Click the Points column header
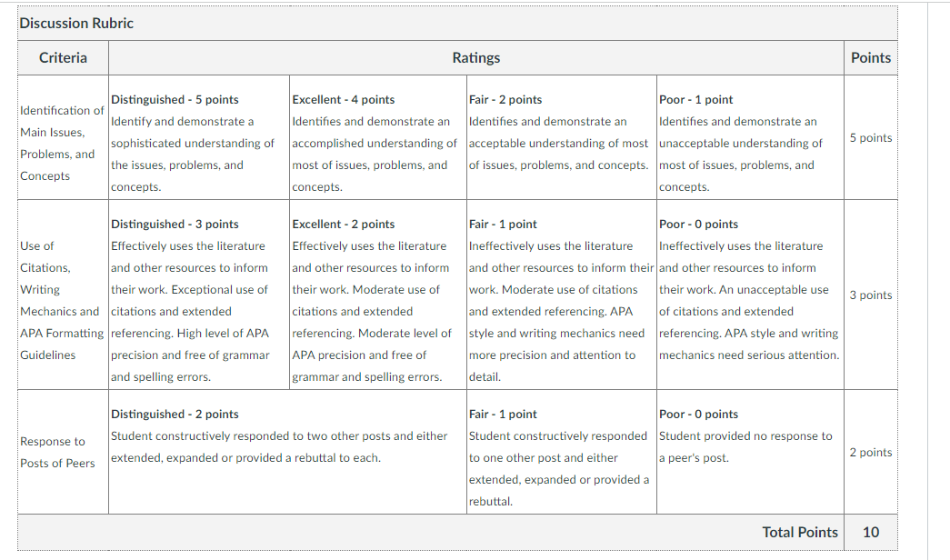The width and height of the screenshot is (950, 560). point(871,57)
